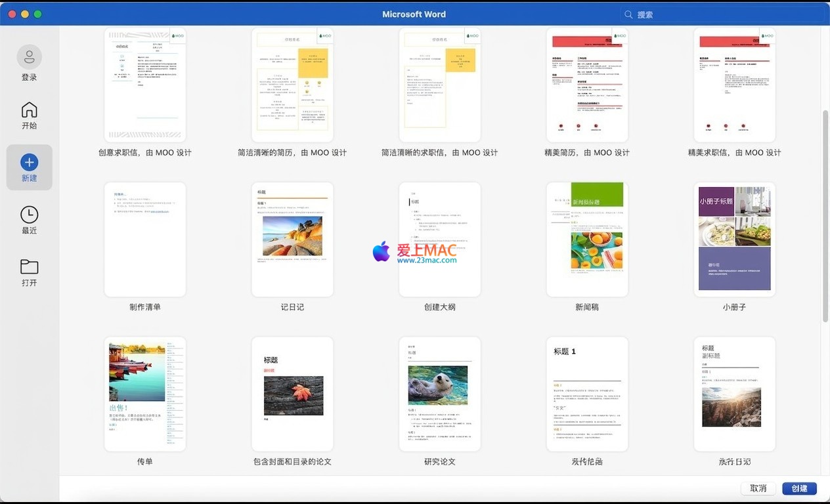This screenshot has height=504, width=830.
Task: Select the 传单 flyer template
Action: pos(145,394)
